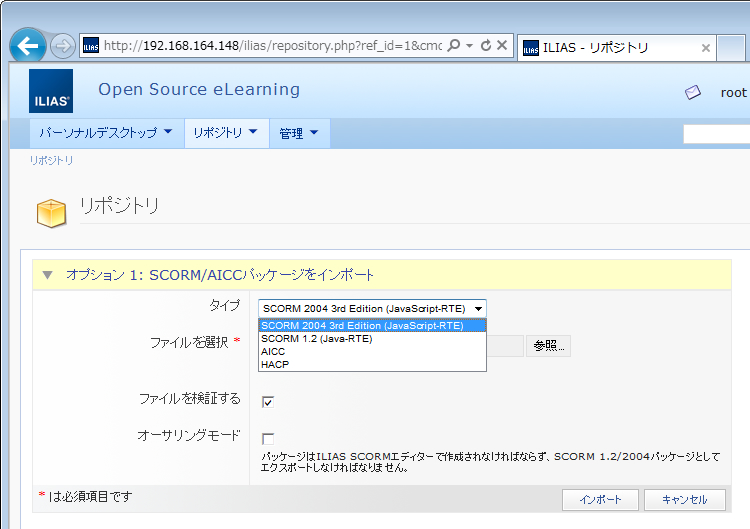Open the パーソナルデスクトップ menu

click(105, 133)
